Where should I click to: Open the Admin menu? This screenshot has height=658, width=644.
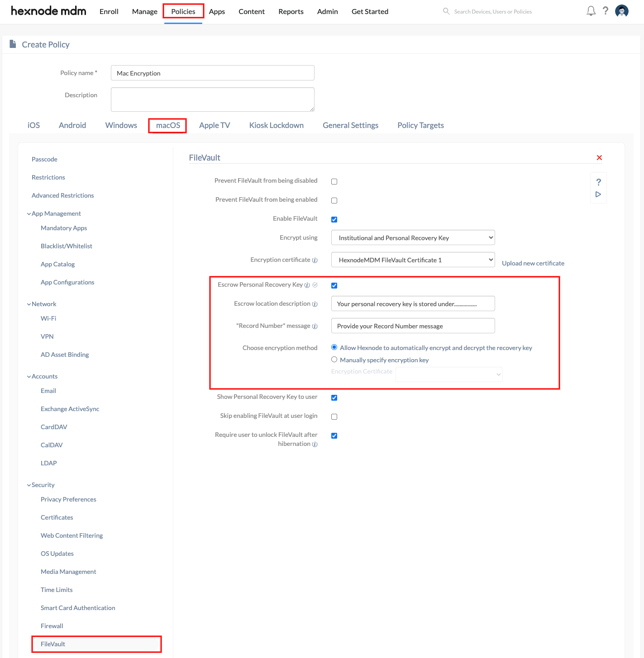pyautogui.click(x=328, y=11)
